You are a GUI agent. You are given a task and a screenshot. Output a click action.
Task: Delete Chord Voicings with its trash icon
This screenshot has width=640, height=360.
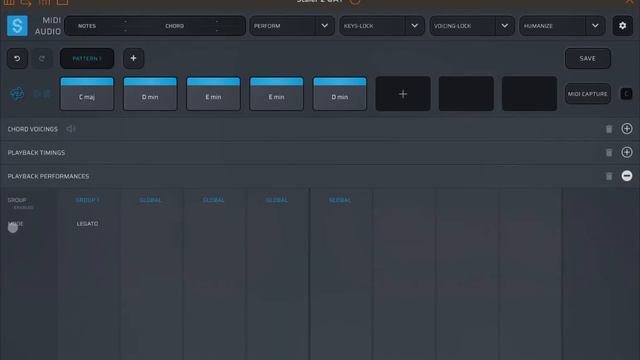[609, 129]
